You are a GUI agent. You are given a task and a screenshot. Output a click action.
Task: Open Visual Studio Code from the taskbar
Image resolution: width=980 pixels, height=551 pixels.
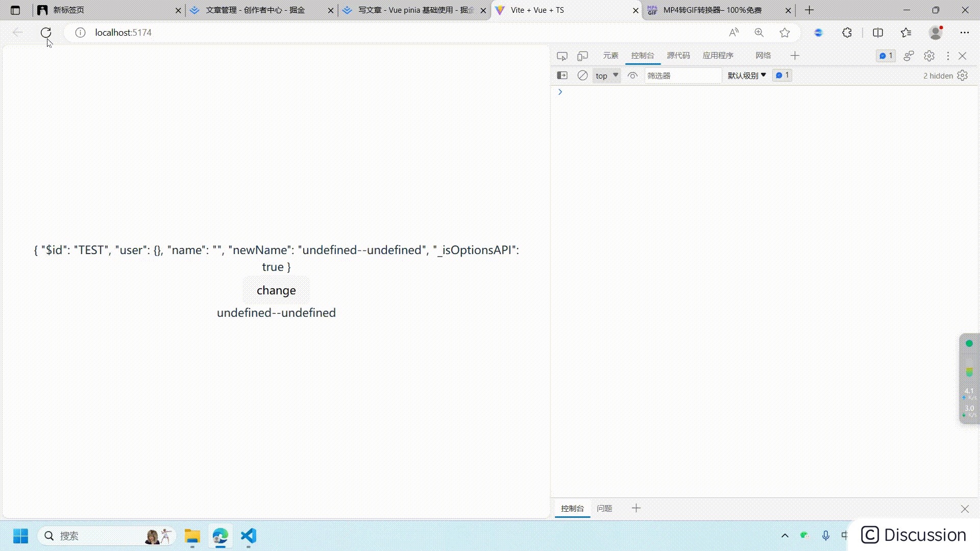point(249,536)
